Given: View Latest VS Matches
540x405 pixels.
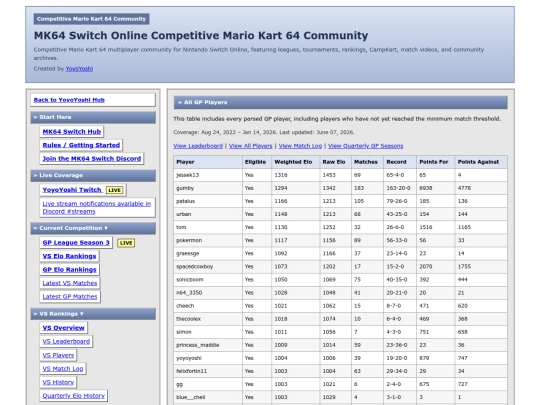Looking at the screenshot, I should 70,283.
